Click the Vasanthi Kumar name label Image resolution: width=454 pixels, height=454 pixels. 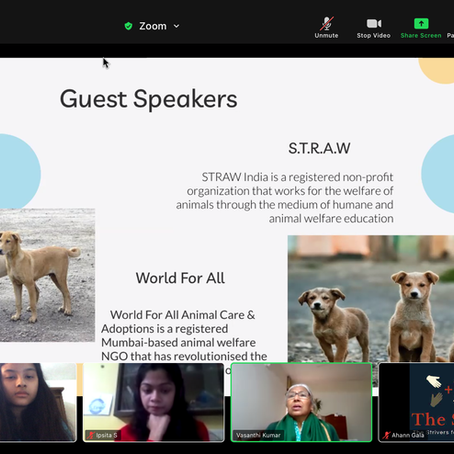[258, 435]
